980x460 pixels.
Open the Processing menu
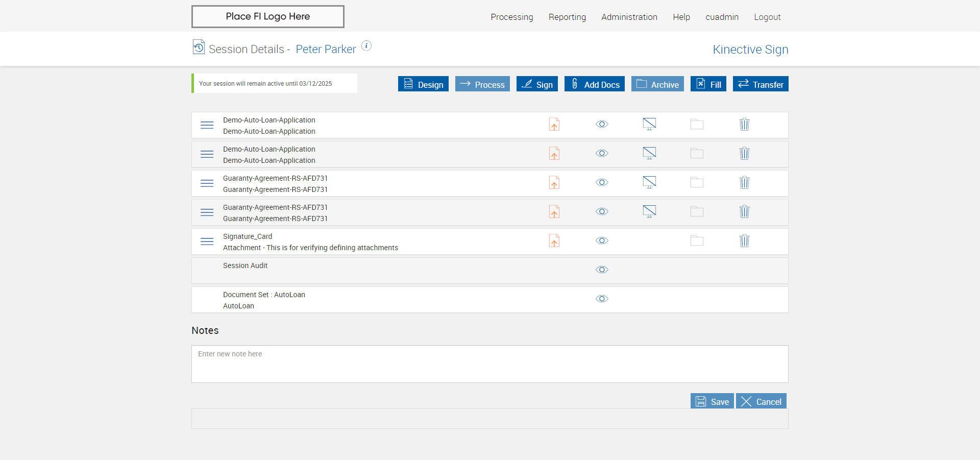511,17
